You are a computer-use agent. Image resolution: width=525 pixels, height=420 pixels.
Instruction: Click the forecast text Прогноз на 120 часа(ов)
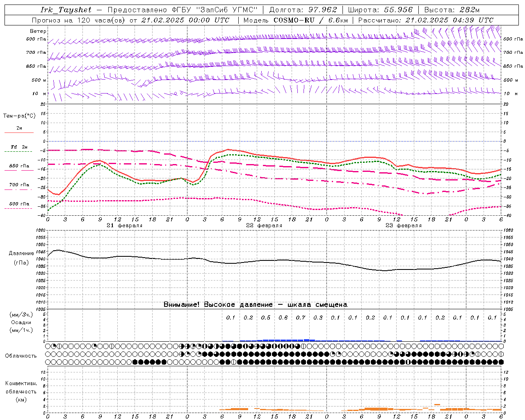79,20
